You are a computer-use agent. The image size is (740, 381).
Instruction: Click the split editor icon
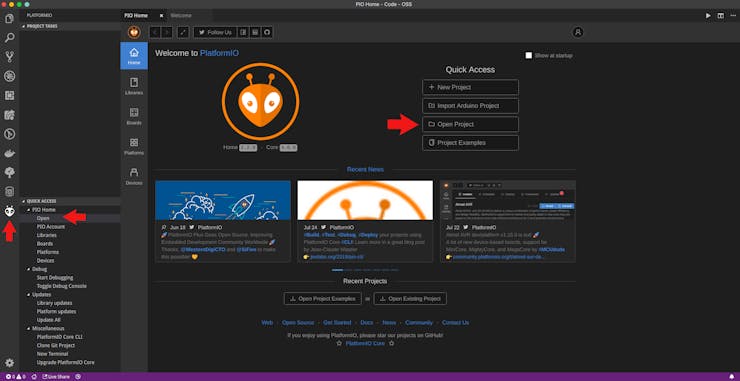pyautogui.click(x=721, y=16)
